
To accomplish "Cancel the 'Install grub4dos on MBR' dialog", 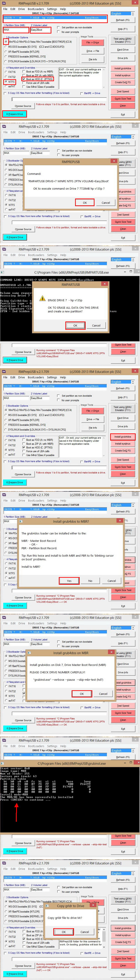I will coord(103,694).
